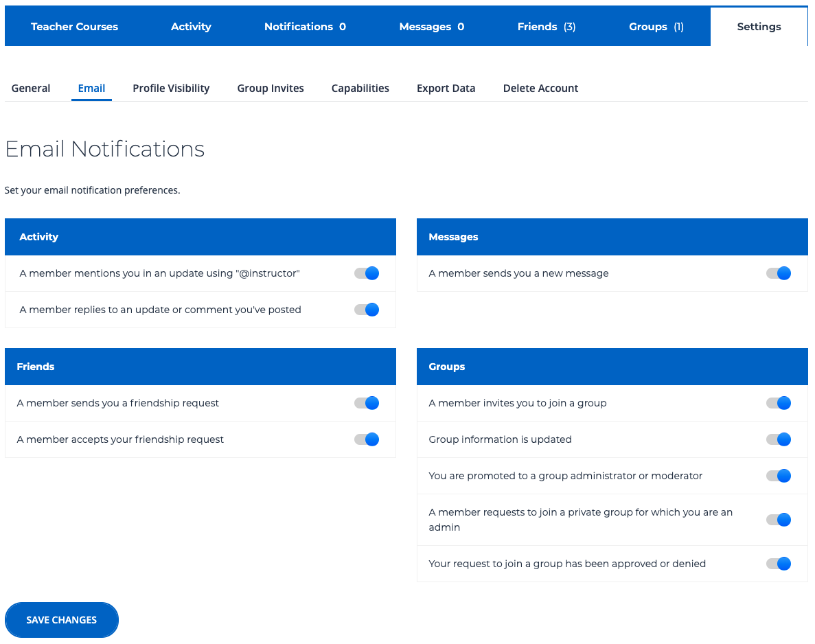Disable join request approved or denied notification

779,564
